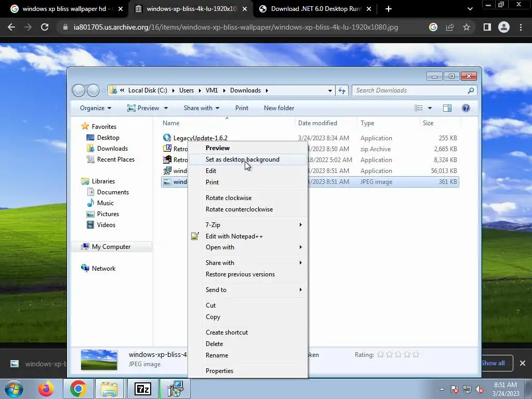
Task: Reload the Chrome page
Action: (45, 27)
